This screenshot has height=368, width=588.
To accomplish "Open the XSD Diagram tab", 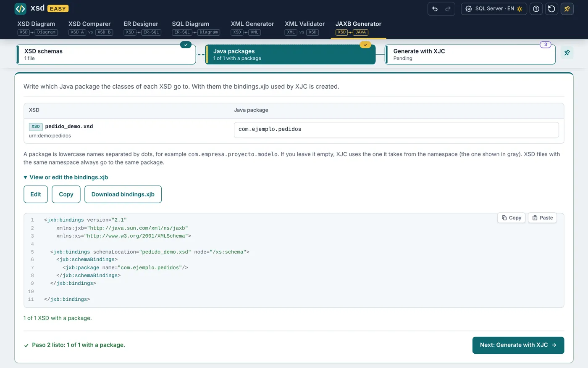I will coord(37,28).
